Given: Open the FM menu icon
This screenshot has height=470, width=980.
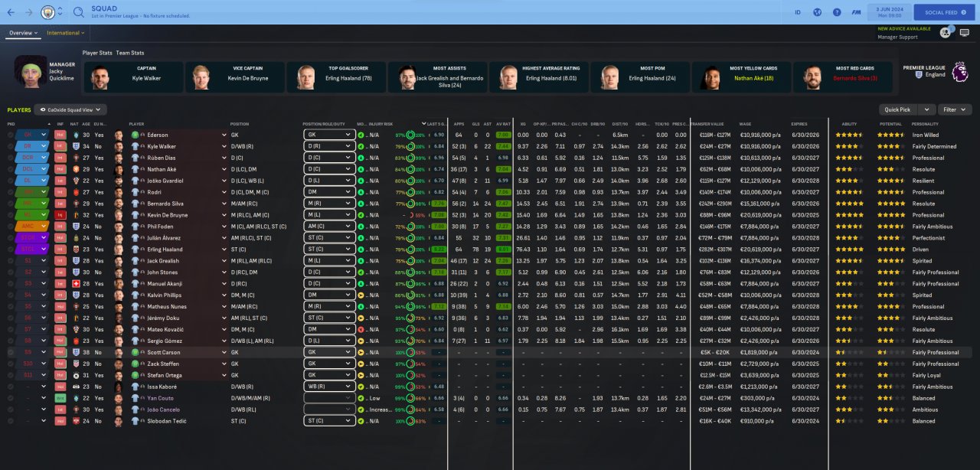Looking at the screenshot, I should click(856, 12).
